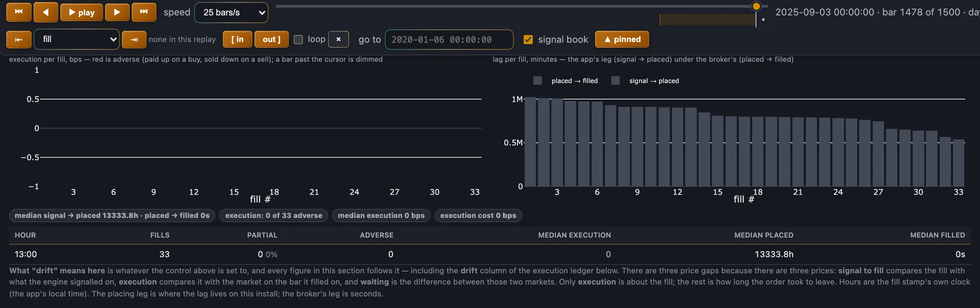Click the replay position slider handle
The width and height of the screenshot is (980, 308).
pos(756,7)
